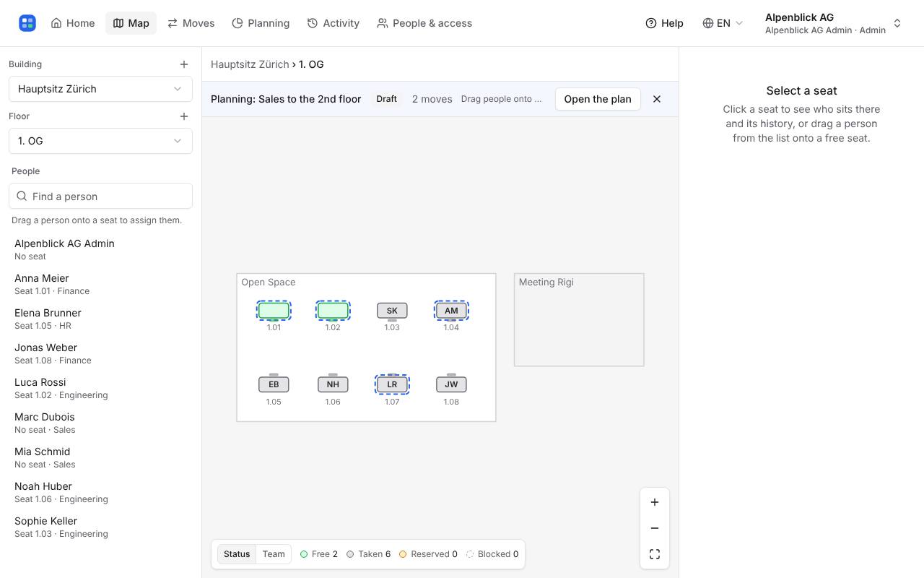Switch map view to Status mode

pos(237,554)
